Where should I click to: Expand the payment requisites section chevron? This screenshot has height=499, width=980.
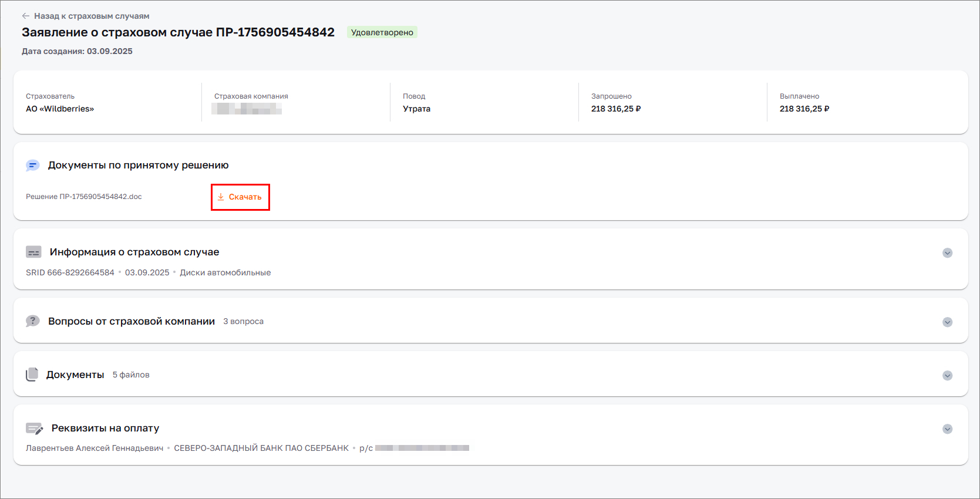pyautogui.click(x=947, y=429)
